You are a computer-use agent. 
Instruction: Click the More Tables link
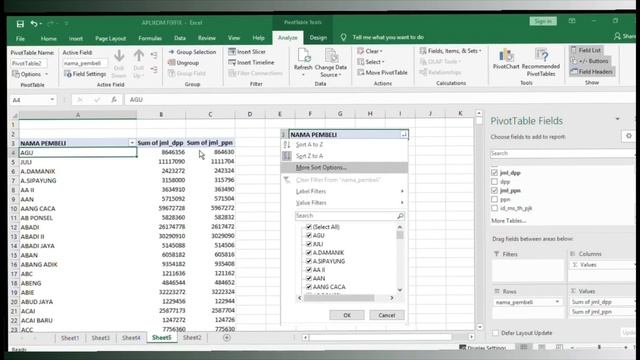coord(509,221)
